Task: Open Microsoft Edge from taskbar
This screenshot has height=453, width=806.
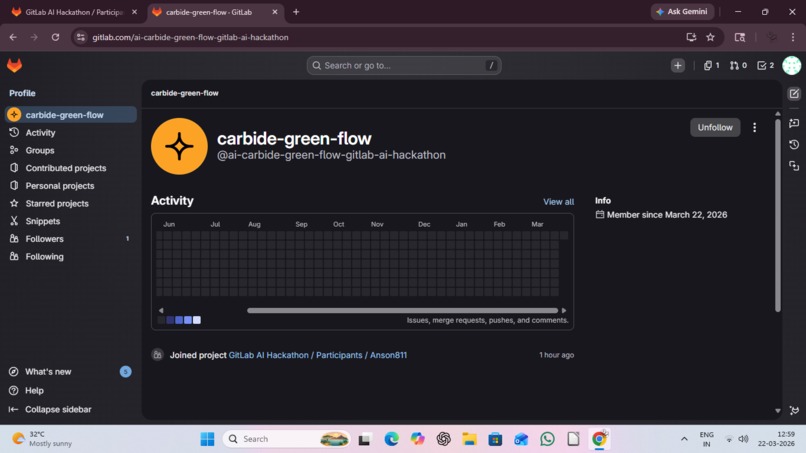Action: [392, 439]
